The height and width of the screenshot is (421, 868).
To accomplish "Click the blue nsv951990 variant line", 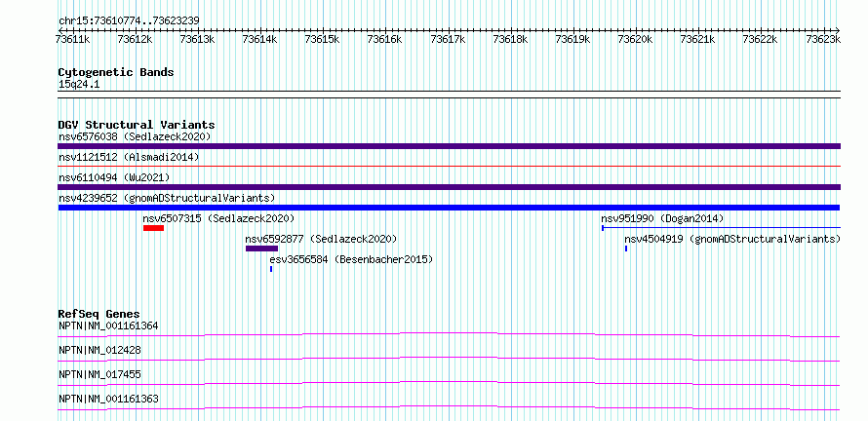I will click(722, 227).
